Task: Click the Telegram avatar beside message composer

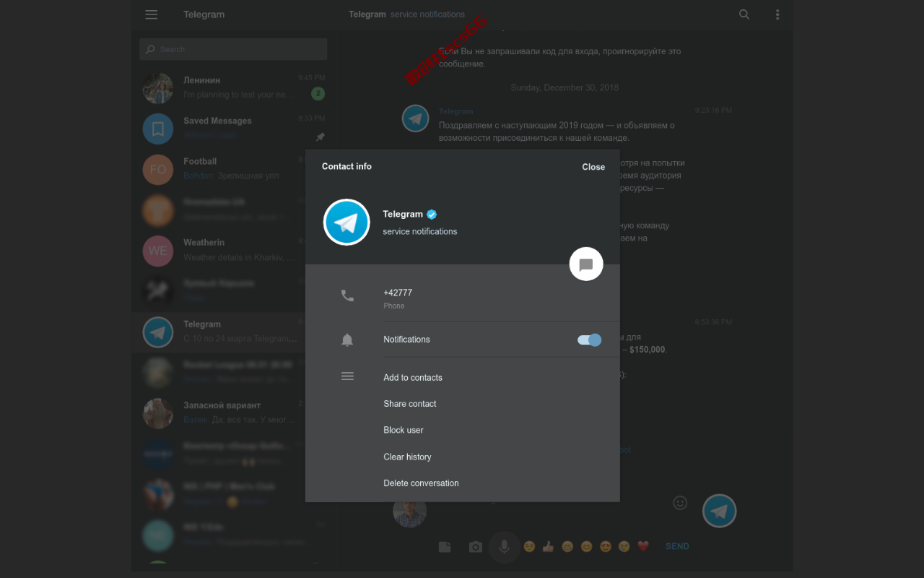Action: point(719,511)
